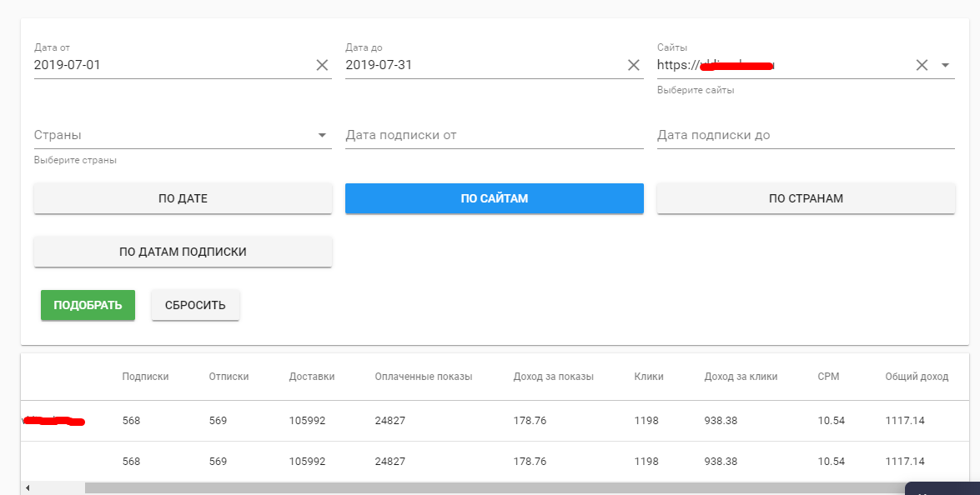Expand the 'Сайты' sites dropdown arrow
Image resolution: width=980 pixels, height=495 pixels.
coord(946,65)
